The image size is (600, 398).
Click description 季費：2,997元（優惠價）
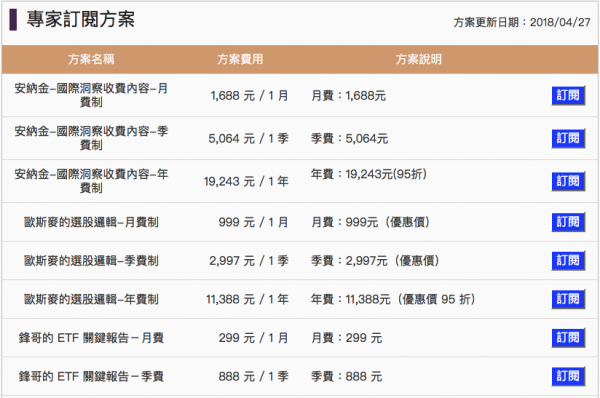tap(375, 261)
